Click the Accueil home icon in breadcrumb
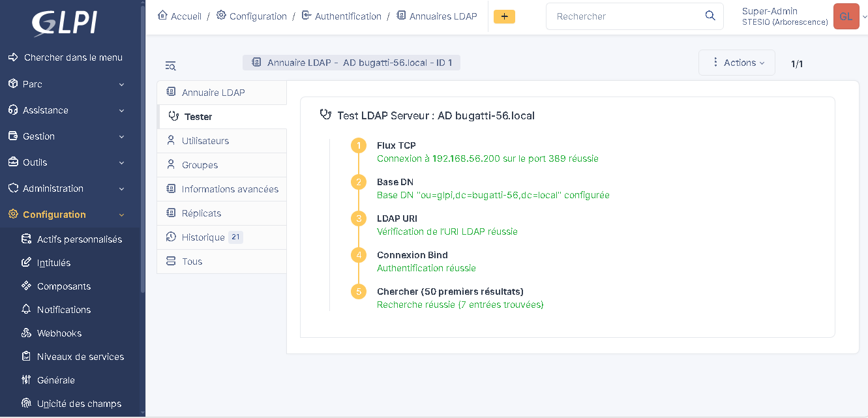Viewport: 868px width, 418px height. (x=163, y=16)
